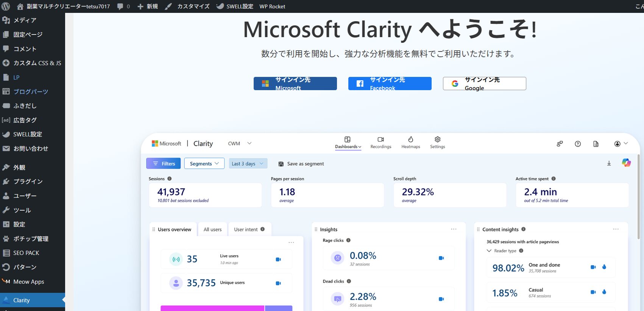Switch to the Recordings tab
This screenshot has width=644, height=311.
click(x=381, y=143)
